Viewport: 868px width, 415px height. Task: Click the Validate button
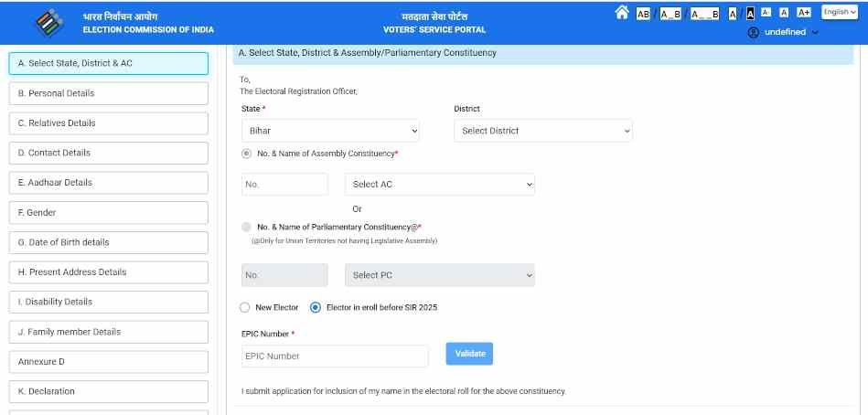pos(469,354)
